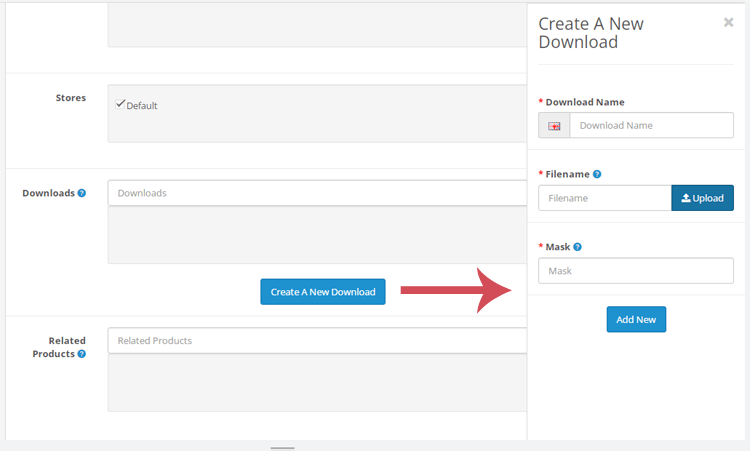Click the selected downloads list box
Image resolution: width=750 pixels, height=451 pixels.
coord(317,235)
